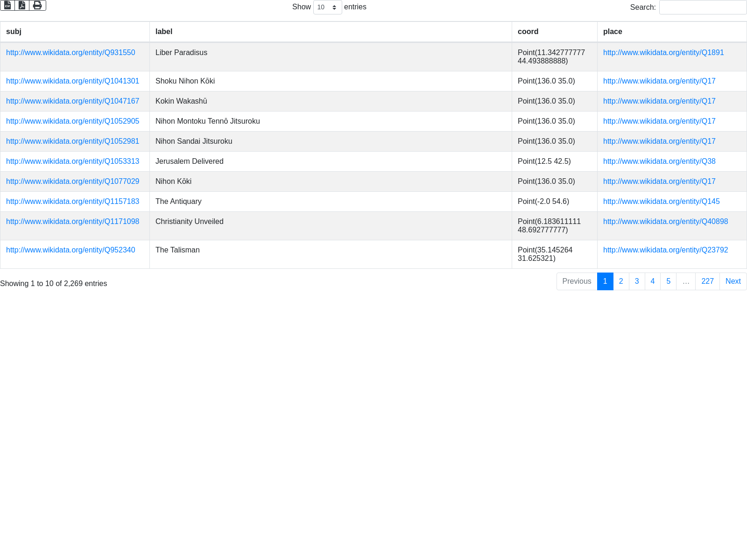This screenshot has width=747, height=560.
Task: Select coord Point(6.183611111 48.692777777) cell
Action: pyautogui.click(x=555, y=226)
